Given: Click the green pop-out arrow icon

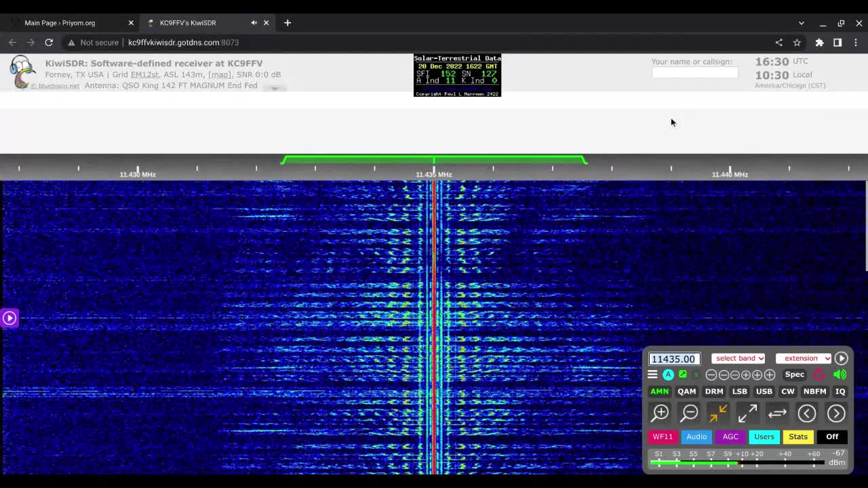Looking at the screenshot, I should coord(683,374).
